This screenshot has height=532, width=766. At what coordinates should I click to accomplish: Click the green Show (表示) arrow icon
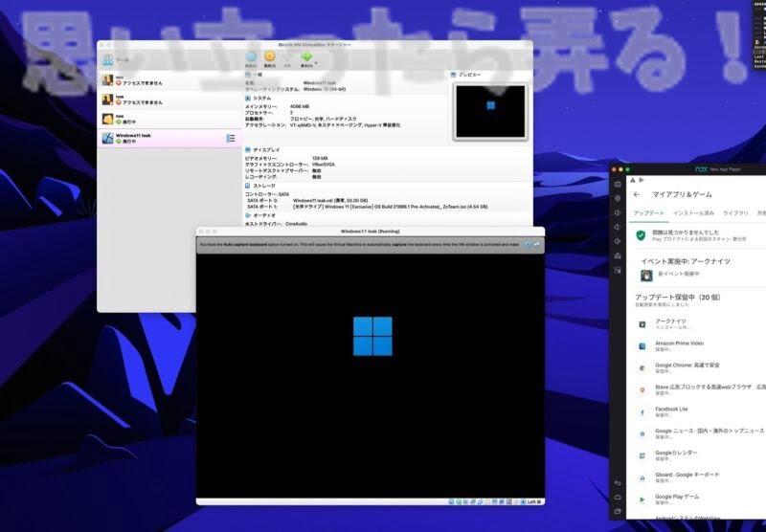(x=306, y=57)
